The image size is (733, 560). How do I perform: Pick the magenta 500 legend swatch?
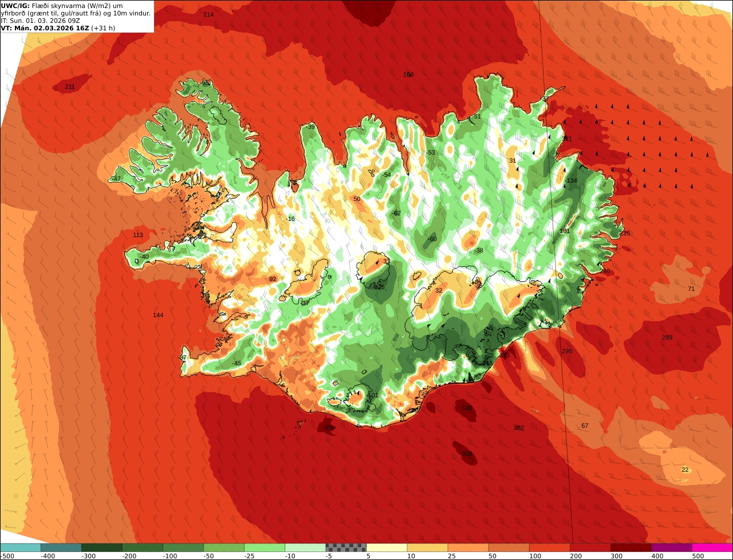coord(712,547)
